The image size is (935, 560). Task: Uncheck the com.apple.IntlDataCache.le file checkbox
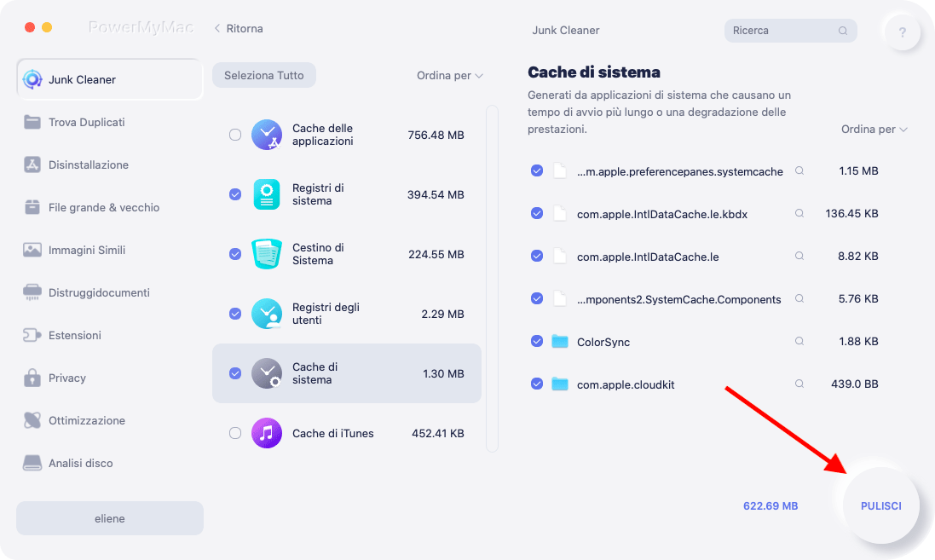pos(537,256)
